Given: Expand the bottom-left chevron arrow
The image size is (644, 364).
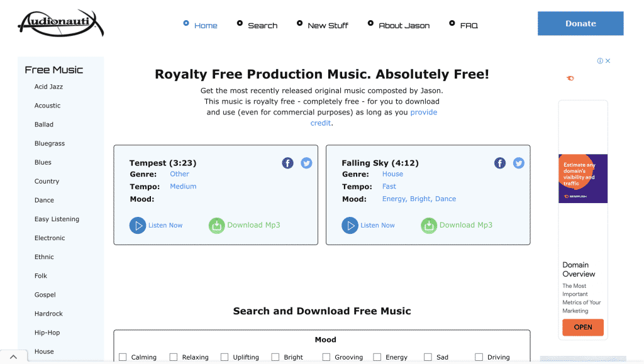Looking at the screenshot, I should [13, 356].
